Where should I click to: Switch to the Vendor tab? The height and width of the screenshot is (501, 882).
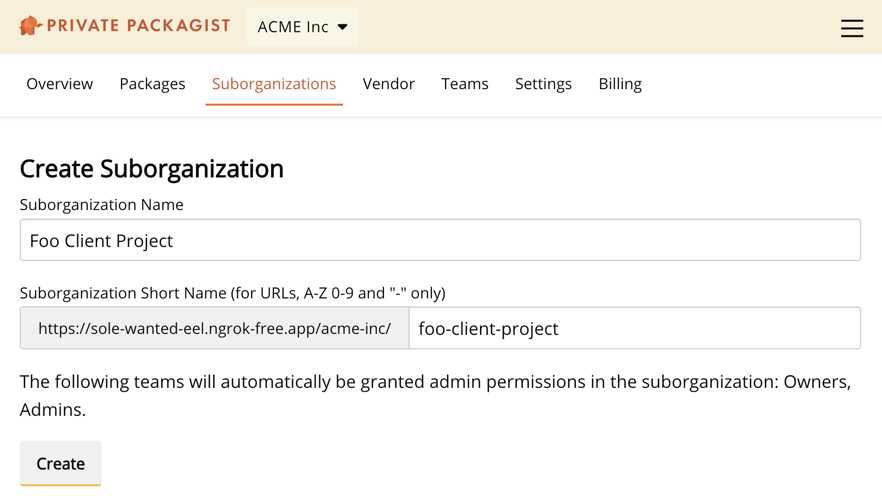coord(388,84)
